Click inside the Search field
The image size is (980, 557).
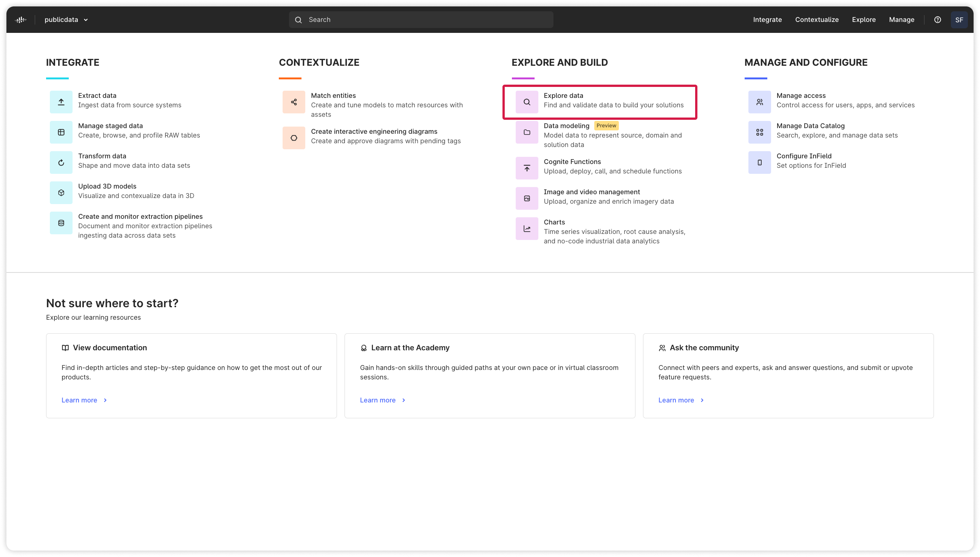pyautogui.click(x=420, y=20)
